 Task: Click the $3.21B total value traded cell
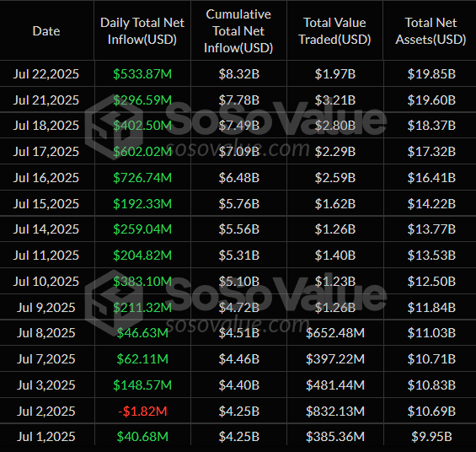tap(334, 100)
